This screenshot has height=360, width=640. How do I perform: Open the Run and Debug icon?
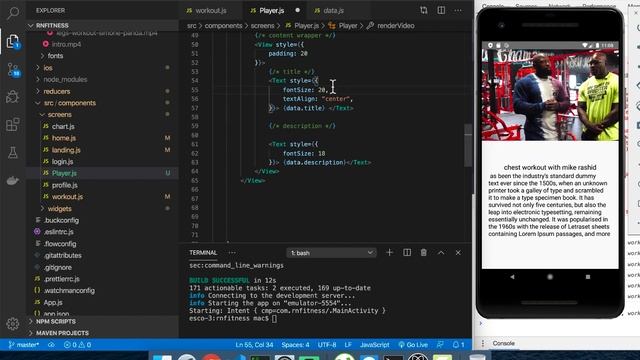(x=13, y=97)
